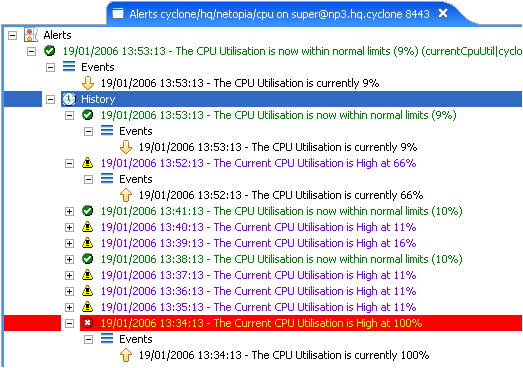
Task: Select the Alerts root label
Action: [57, 35]
